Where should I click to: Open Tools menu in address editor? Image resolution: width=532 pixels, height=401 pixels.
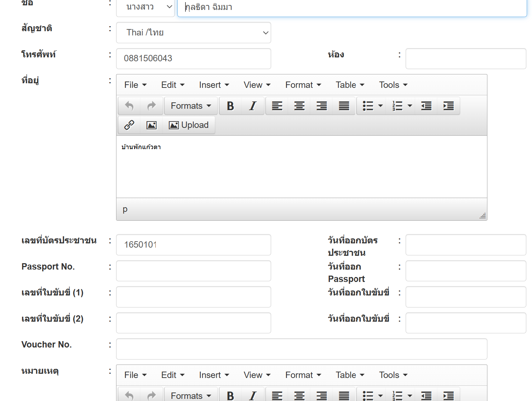[393, 85]
